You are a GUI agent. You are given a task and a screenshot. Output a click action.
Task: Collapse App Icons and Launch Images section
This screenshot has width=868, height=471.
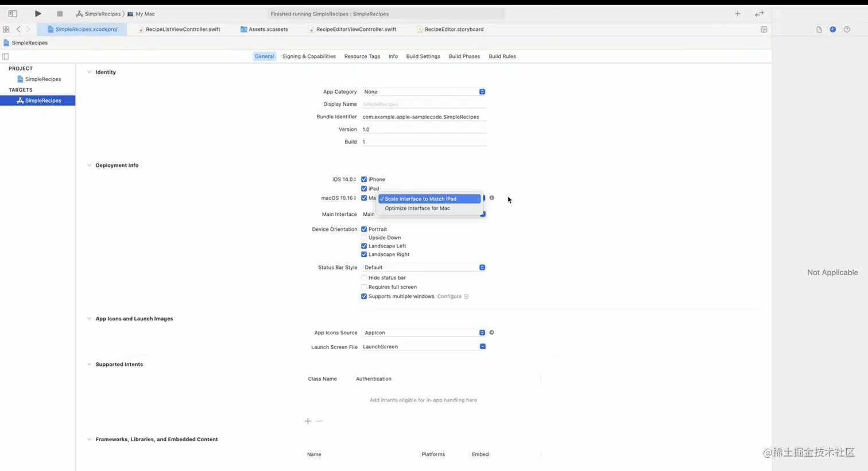pos(89,319)
